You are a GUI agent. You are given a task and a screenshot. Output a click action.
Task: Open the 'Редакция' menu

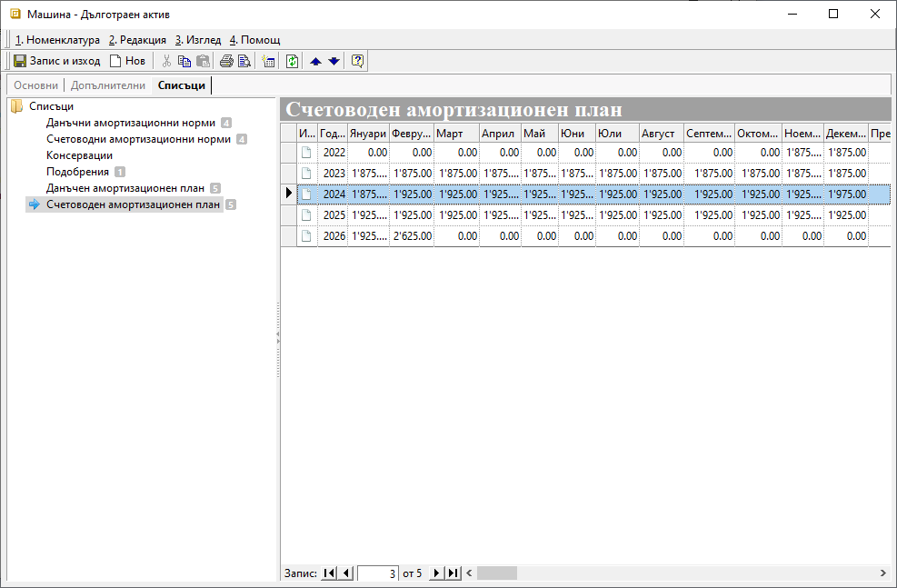pyautogui.click(x=137, y=40)
